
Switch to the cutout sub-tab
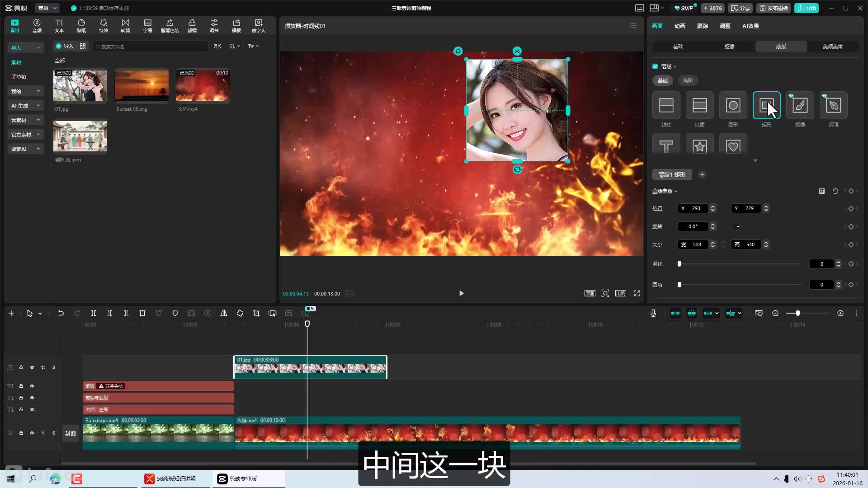pos(729,47)
